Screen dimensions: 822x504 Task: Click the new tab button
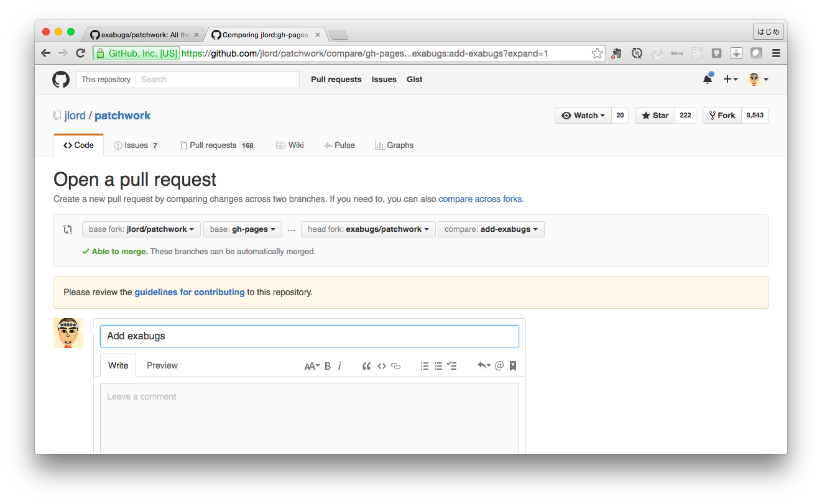[338, 35]
